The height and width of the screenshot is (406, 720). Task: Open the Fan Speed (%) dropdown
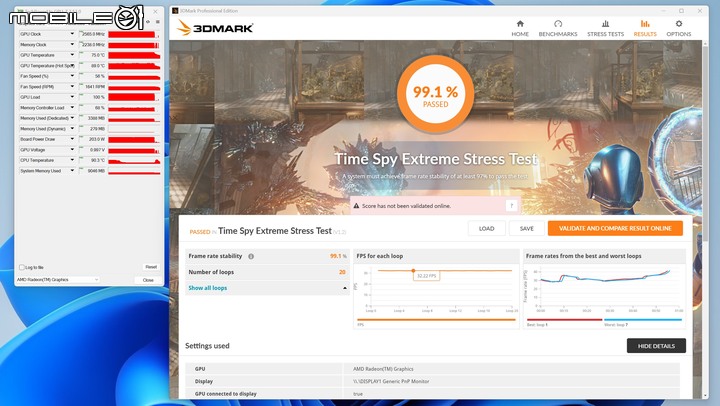pos(72,76)
